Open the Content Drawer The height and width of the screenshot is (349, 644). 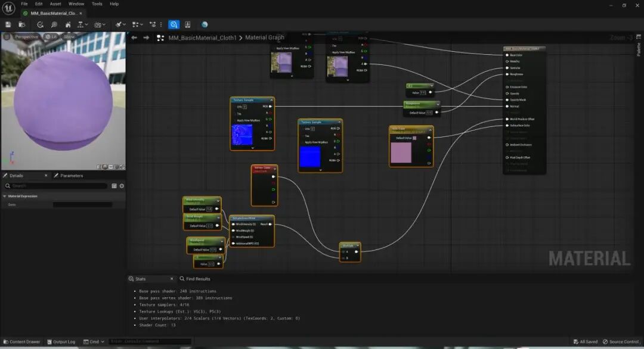coord(22,342)
